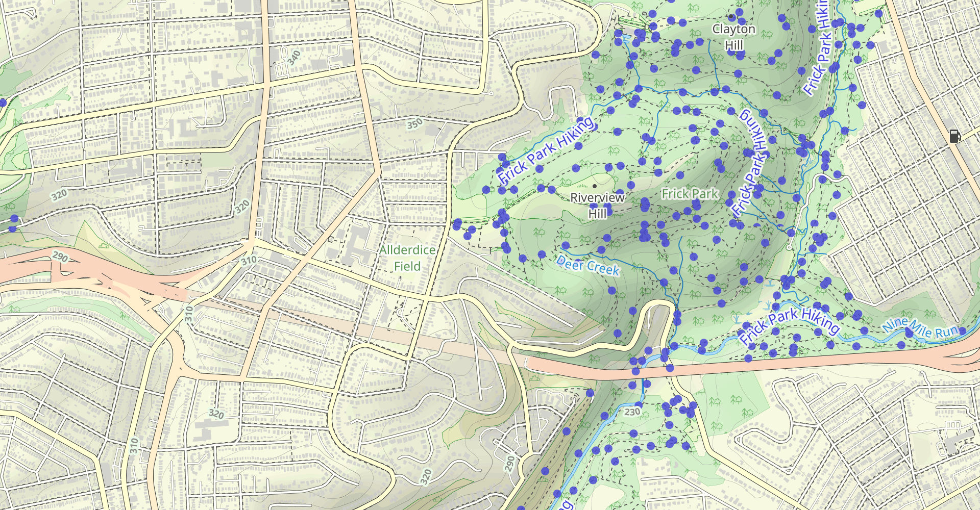This screenshot has height=510, width=980.
Task: Click the Deer Creek stream label
Action: (588, 266)
